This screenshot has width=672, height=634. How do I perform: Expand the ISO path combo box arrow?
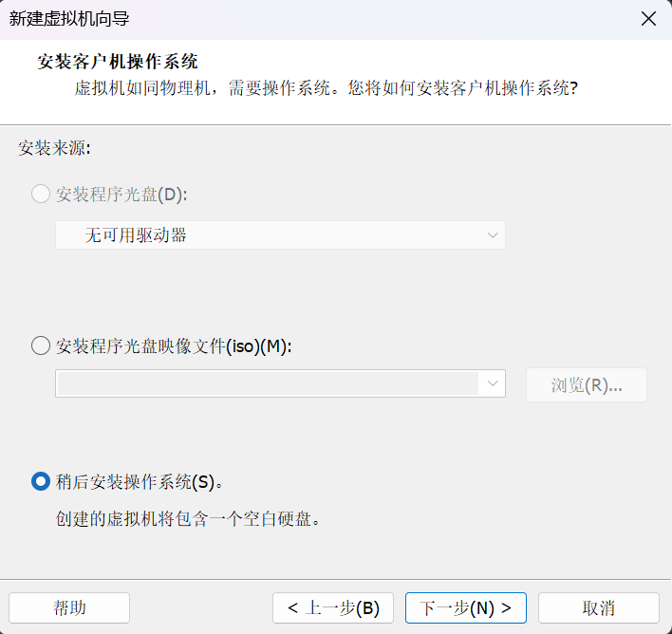[493, 383]
